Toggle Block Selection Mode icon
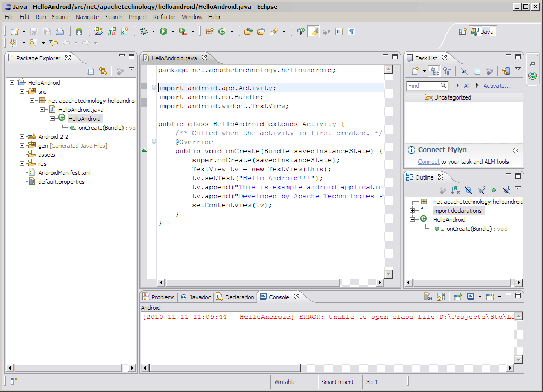543x392 pixels. coord(339,31)
